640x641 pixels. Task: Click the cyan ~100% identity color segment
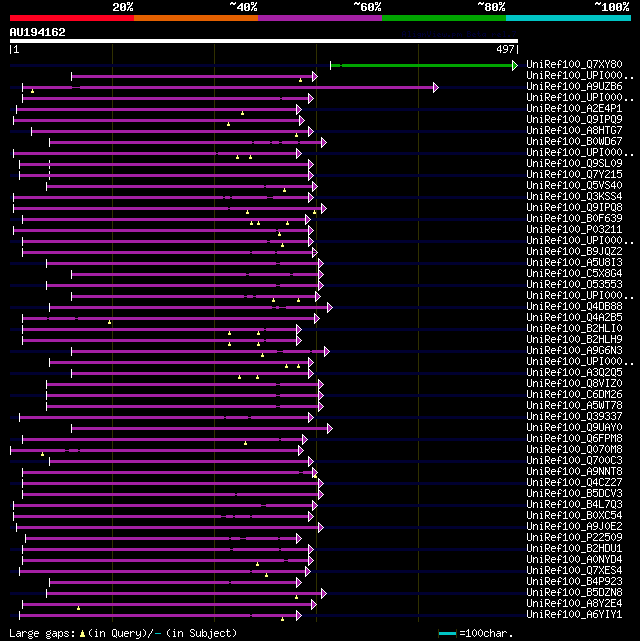(x=568, y=18)
